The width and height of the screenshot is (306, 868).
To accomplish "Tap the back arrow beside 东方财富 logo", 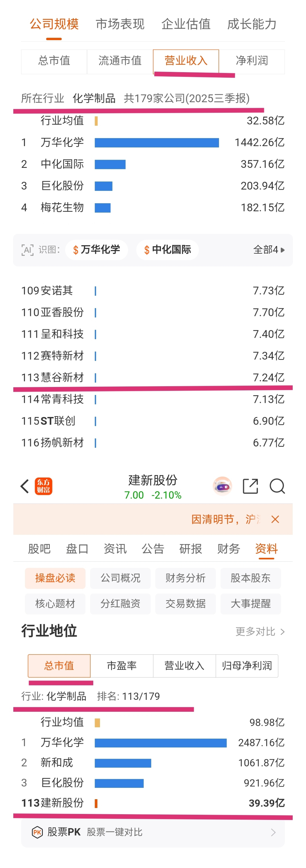I will pyautogui.click(x=25, y=486).
